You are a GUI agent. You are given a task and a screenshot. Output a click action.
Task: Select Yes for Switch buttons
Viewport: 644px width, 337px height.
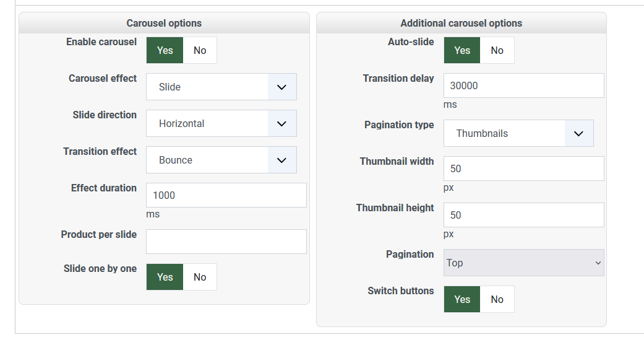point(462,299)
